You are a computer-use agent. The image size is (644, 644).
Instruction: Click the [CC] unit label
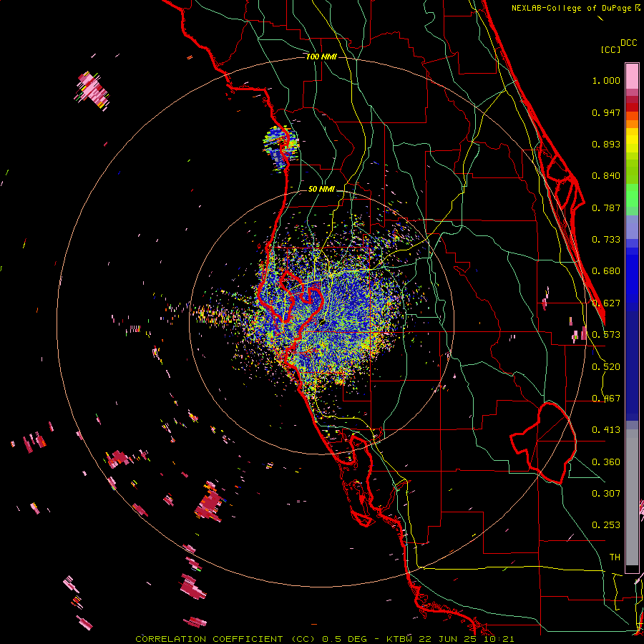click(610, 49)
